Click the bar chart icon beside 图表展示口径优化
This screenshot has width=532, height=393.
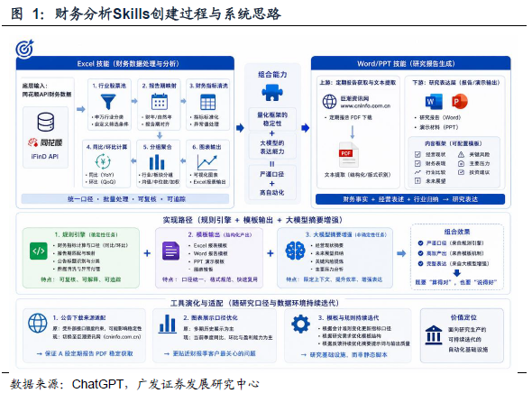168,324
